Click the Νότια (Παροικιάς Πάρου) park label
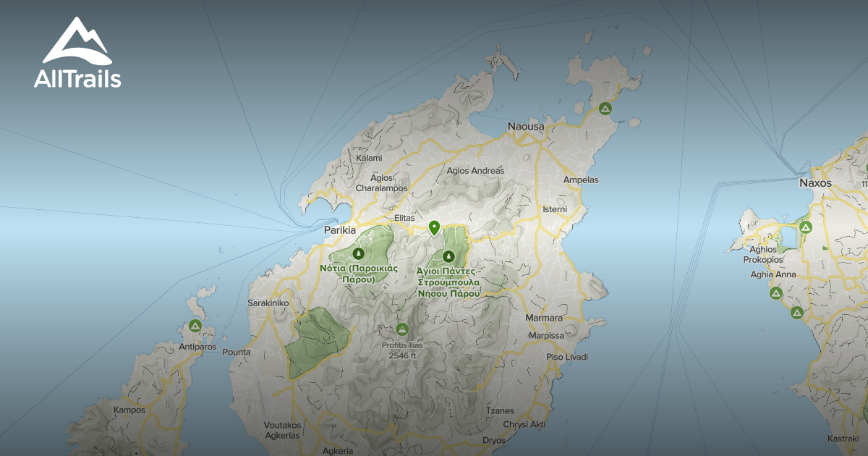The image size is (868, 456). tap(359, 273)
